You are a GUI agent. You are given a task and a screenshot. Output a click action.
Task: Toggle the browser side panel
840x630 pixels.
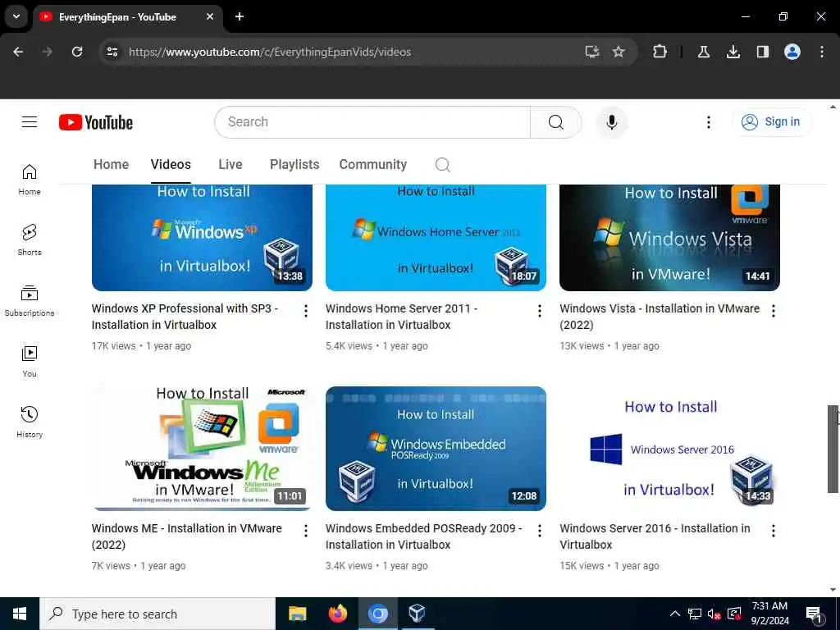click(763, 52)
